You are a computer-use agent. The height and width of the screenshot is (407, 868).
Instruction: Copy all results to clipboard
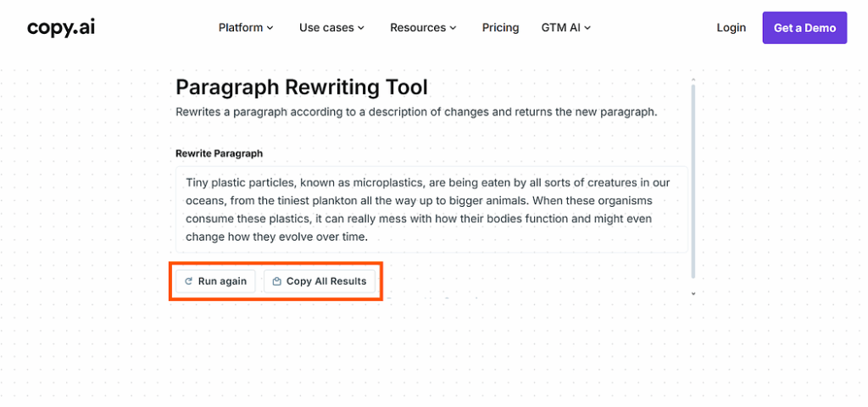pos(320,282)
